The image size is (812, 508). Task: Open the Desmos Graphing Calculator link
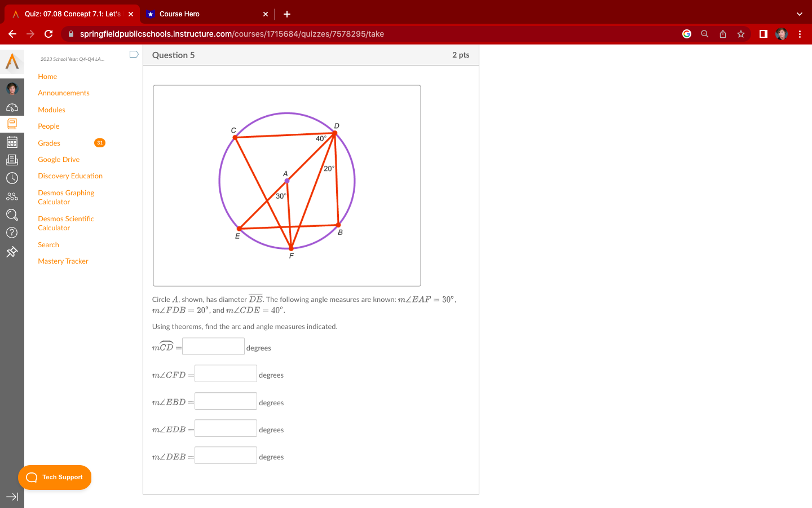[x=66, y=197]
